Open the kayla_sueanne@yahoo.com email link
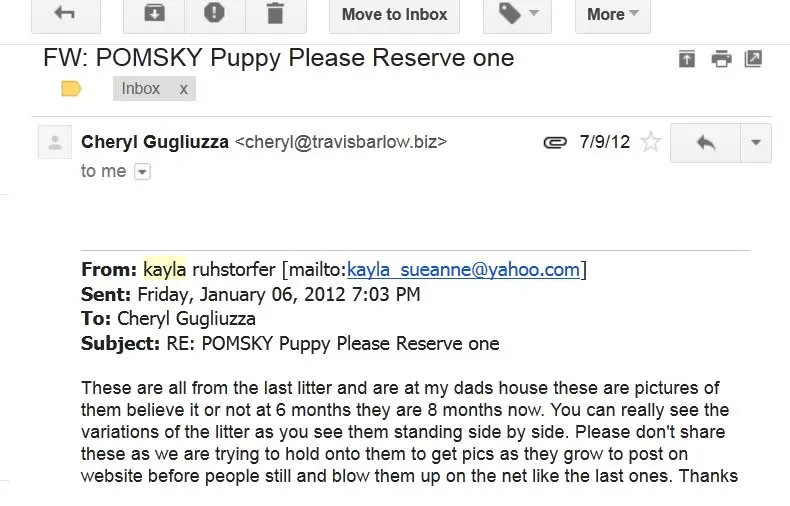 (464, 270)
